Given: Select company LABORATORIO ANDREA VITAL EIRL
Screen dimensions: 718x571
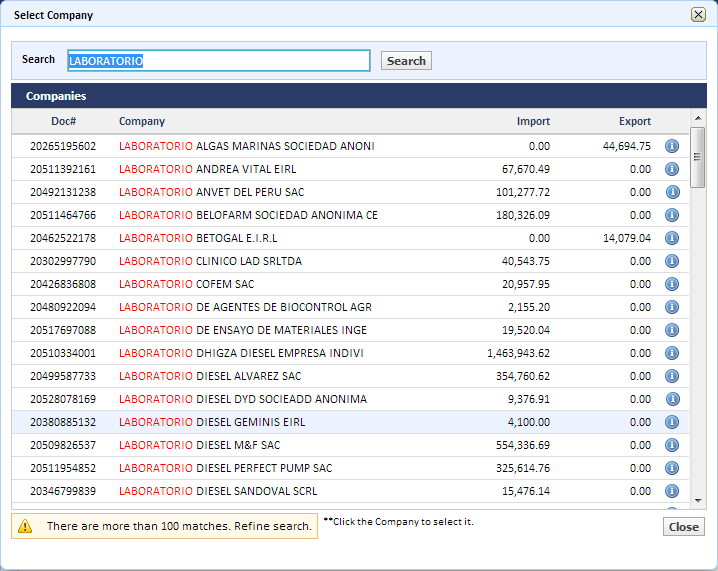Looking at the screenshot, I should click(207, 169).
